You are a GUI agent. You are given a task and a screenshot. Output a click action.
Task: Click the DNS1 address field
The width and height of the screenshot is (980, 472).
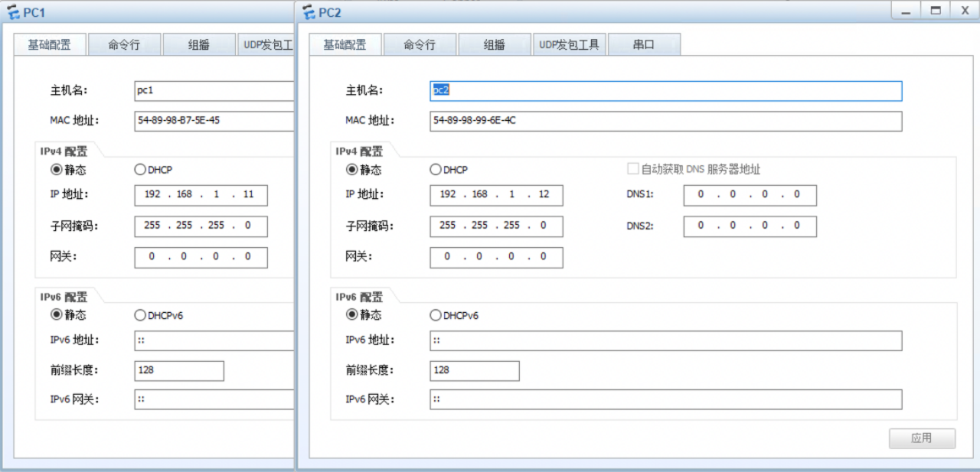point(750,195)
